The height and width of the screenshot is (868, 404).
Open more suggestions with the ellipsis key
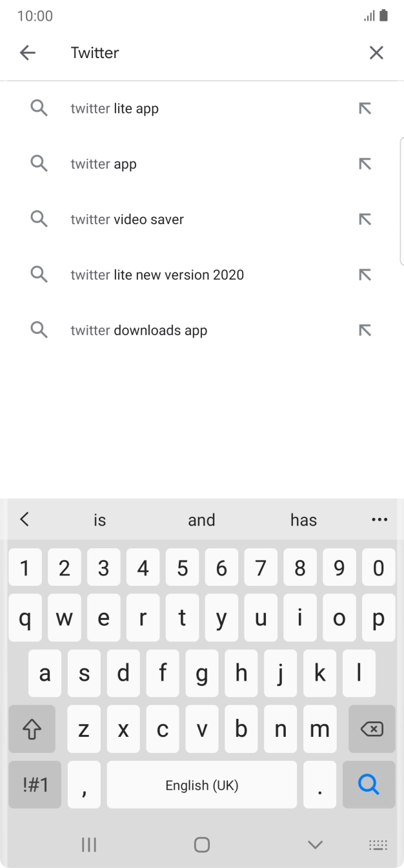tap(379, 519)
